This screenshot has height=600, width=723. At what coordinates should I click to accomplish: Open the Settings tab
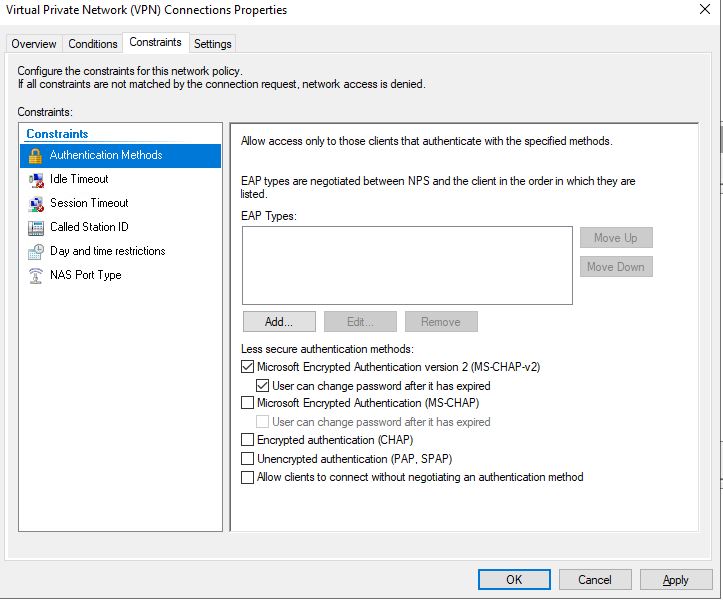point(213,44)
